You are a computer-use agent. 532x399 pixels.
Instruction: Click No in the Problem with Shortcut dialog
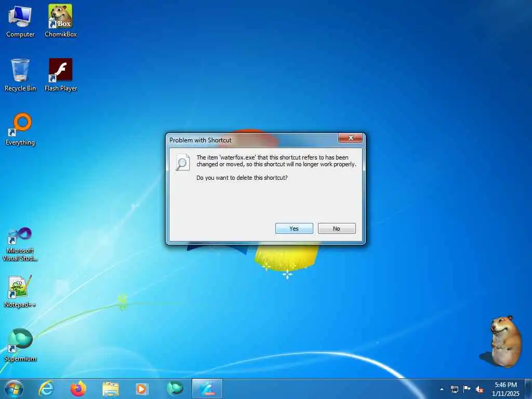coord(337,229)
